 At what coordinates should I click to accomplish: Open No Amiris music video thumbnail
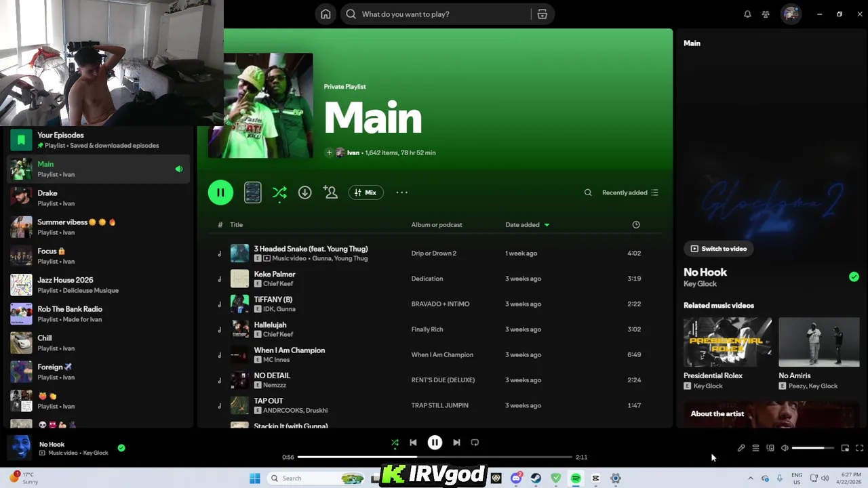point(819,342)
